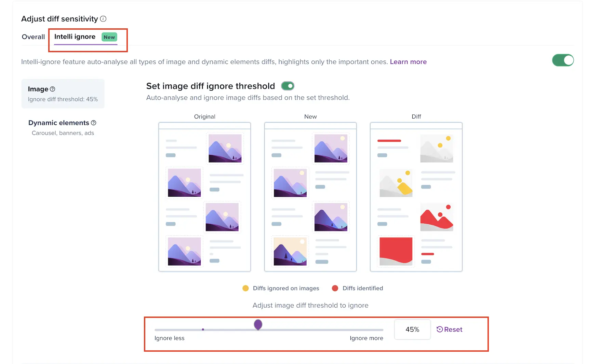Click the Original preview thumbnail
The height and width of the screenshot is (364, 601).
pos(204,197)
